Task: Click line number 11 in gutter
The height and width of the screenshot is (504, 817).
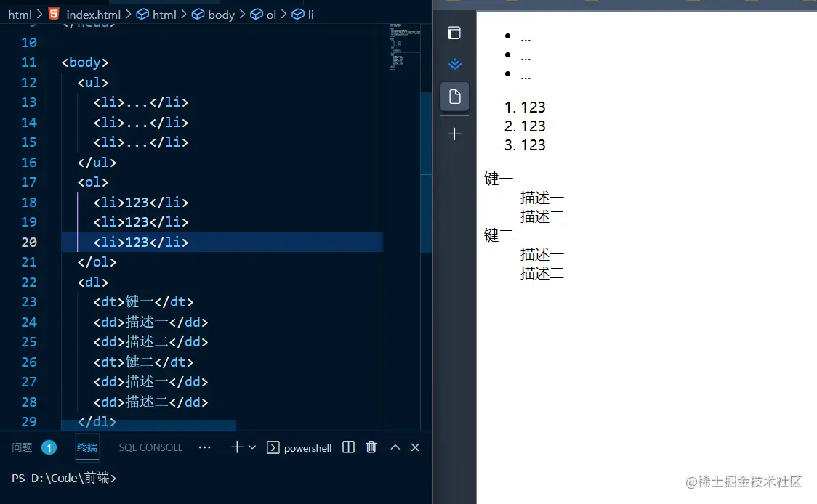Action: [28, 62]
